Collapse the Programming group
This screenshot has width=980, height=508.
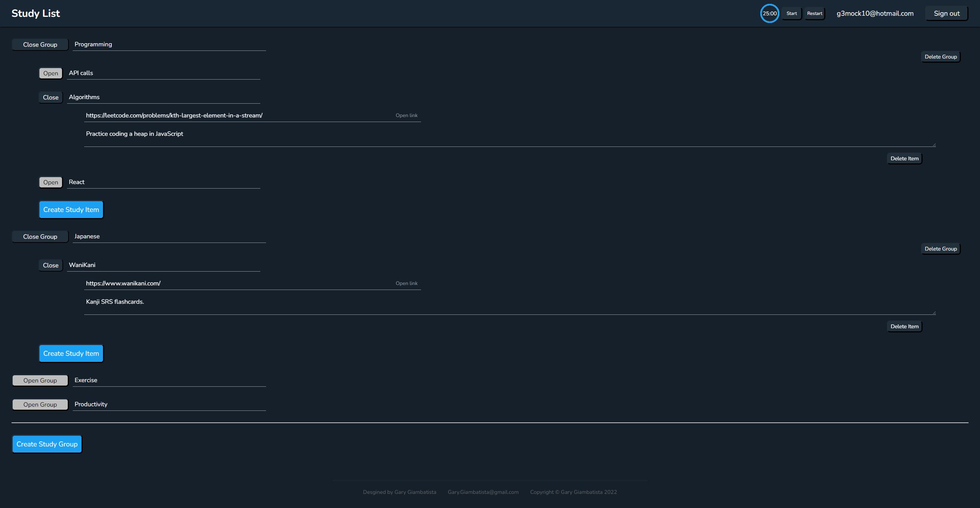40,44
